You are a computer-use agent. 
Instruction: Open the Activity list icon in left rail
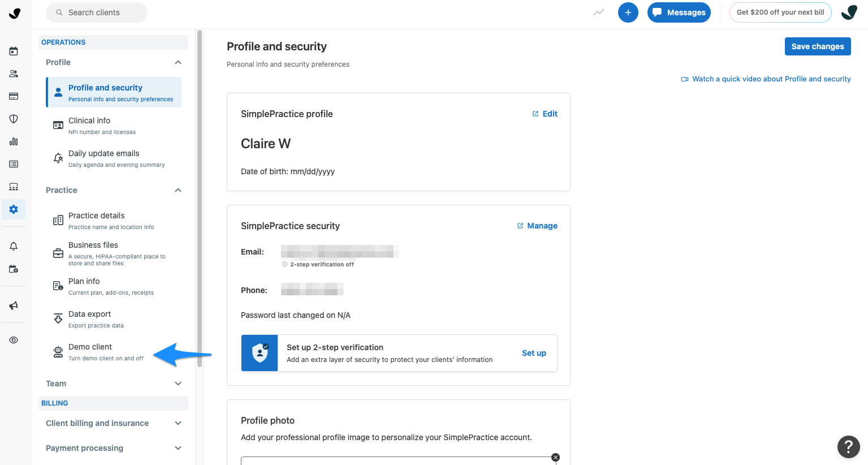(x=14, y=164)
